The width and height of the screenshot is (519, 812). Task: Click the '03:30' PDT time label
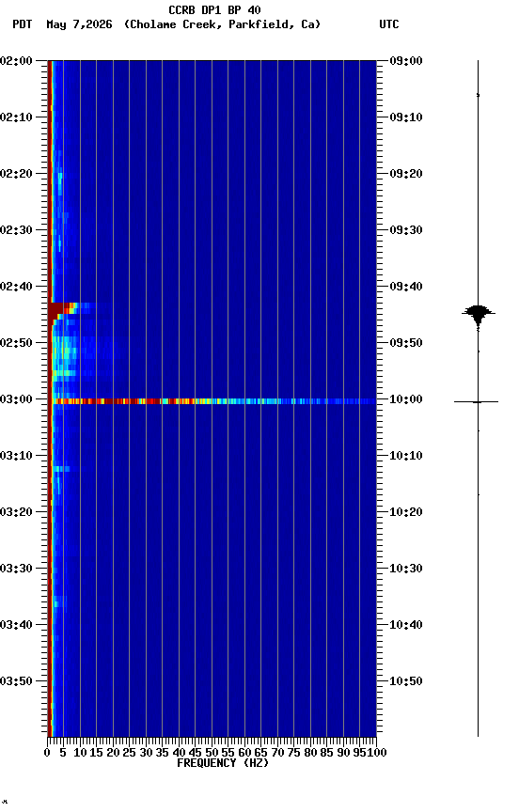pyautogui.click(x=16, y=569)
